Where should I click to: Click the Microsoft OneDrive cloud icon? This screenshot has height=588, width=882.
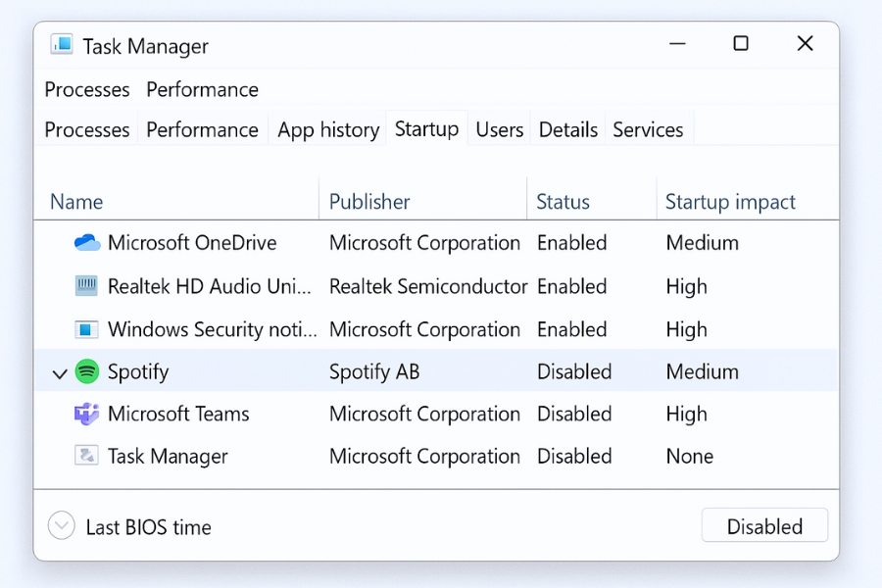[x=87, y=243]
